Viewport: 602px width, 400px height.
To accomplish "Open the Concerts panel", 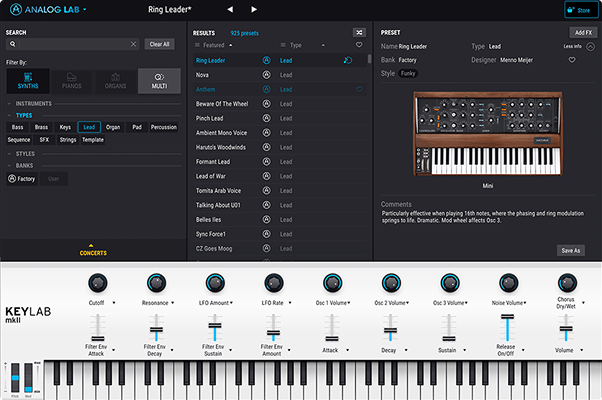I will click(x=93, y=250).
